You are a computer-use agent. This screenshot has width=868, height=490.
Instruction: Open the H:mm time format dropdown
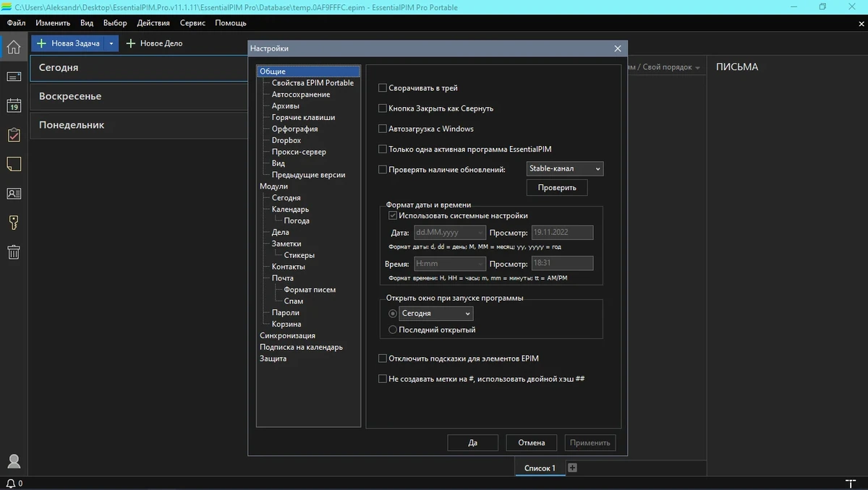[449, 264]
